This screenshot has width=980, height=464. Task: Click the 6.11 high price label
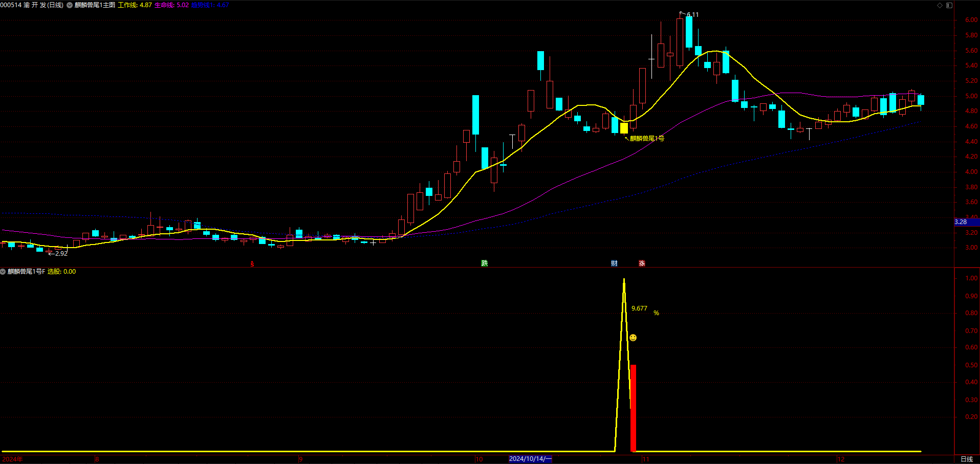(x=692, y=14)
